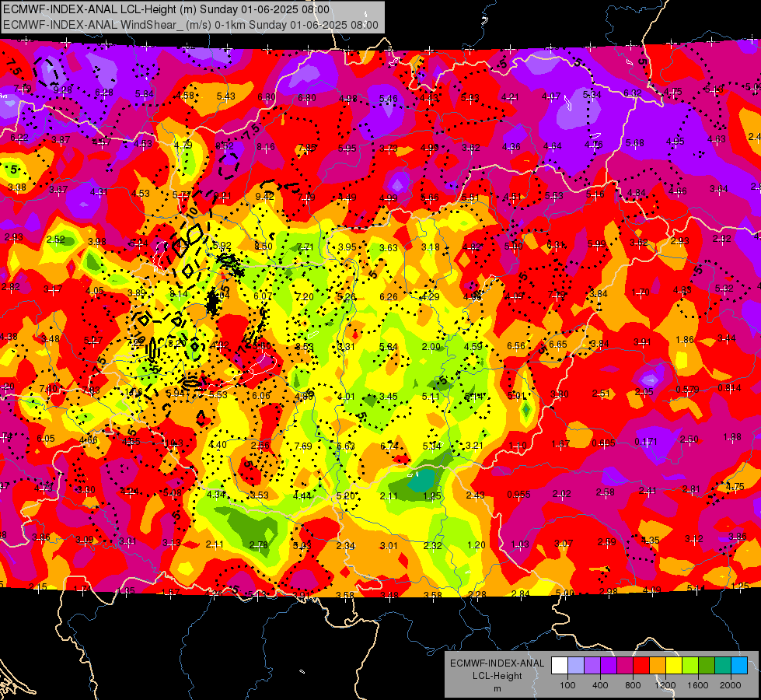Image resolution: width=761 pixels, height=700 pixels.
Task: Click the shear value 14.6
Action: click(134, 391)
